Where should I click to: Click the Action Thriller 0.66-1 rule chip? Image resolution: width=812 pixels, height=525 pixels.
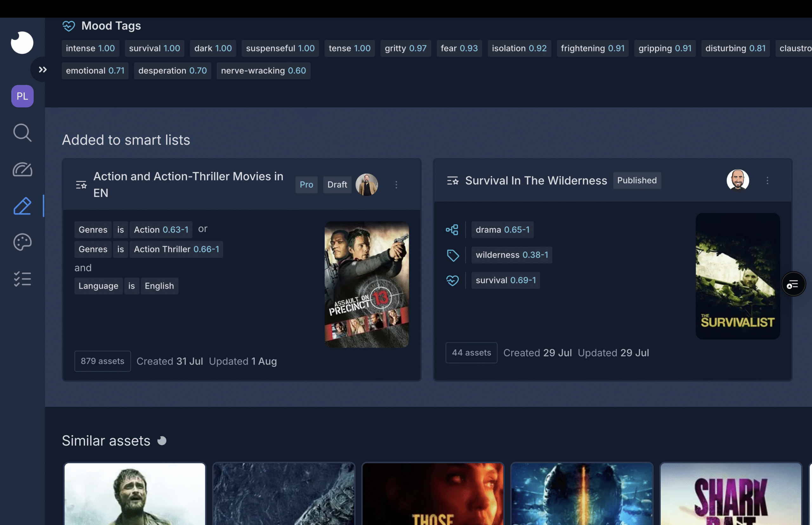tap(176, 249)
